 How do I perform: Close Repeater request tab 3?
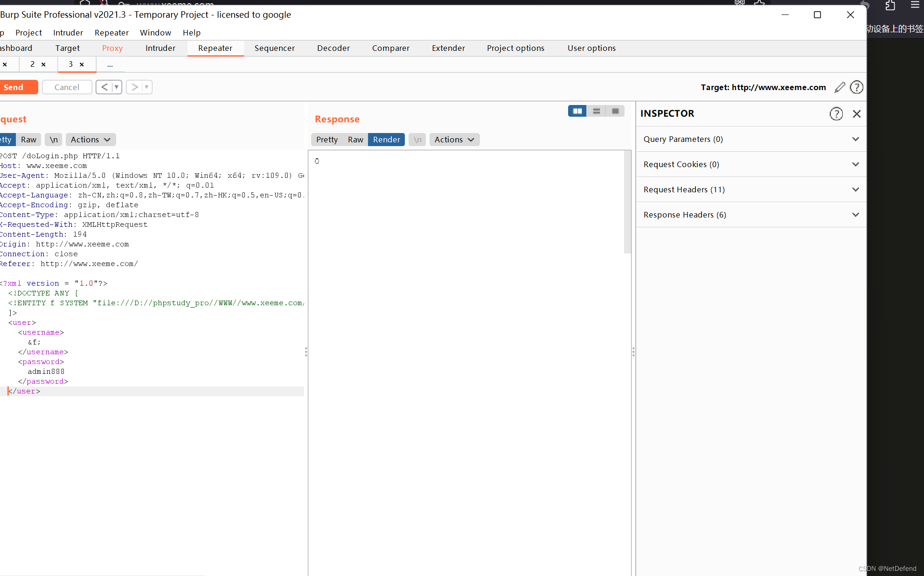click(x=82, y=64)
